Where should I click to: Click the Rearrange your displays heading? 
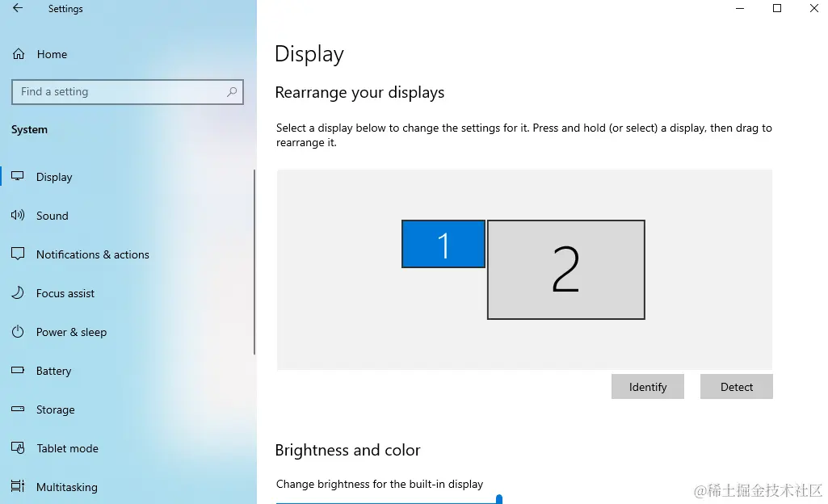pyautogui.click(x=359, y=93)
